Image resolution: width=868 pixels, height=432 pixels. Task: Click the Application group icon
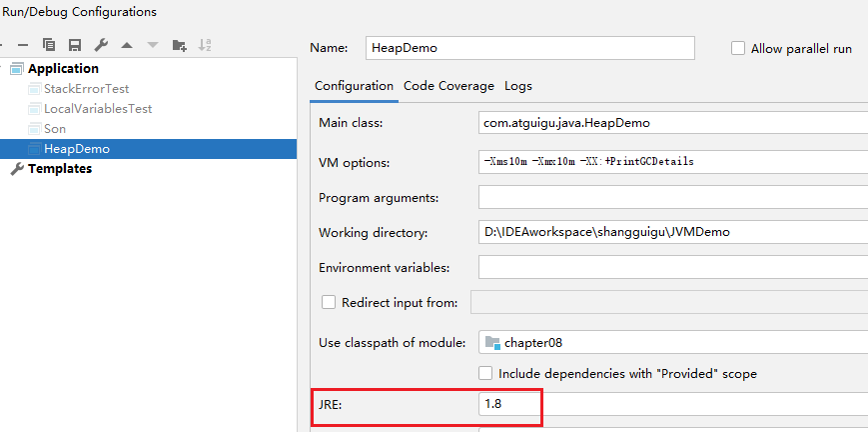click(x=18, y=69)
